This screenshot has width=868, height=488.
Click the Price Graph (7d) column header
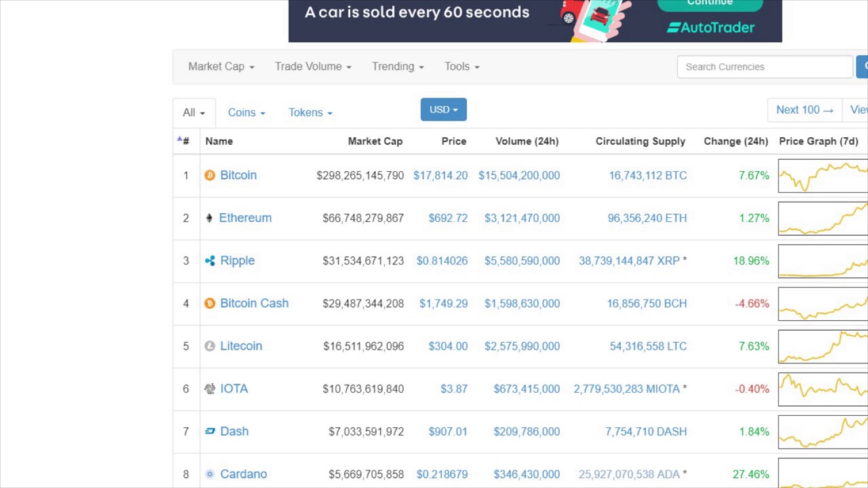click(818, 142)
